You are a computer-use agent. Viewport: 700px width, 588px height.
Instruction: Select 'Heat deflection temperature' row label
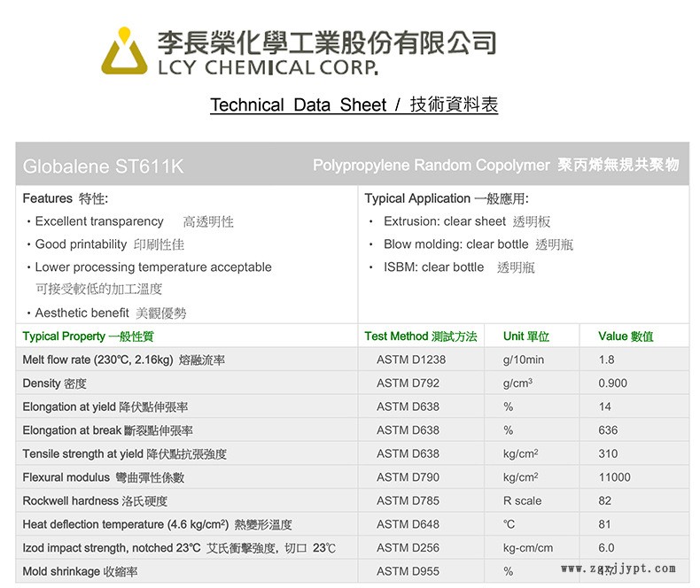point(157,524)
